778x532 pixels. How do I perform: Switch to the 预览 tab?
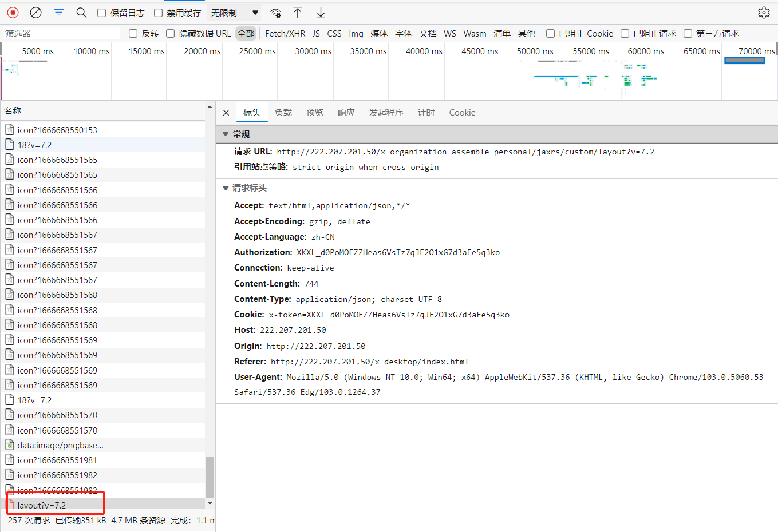[314, 113]
